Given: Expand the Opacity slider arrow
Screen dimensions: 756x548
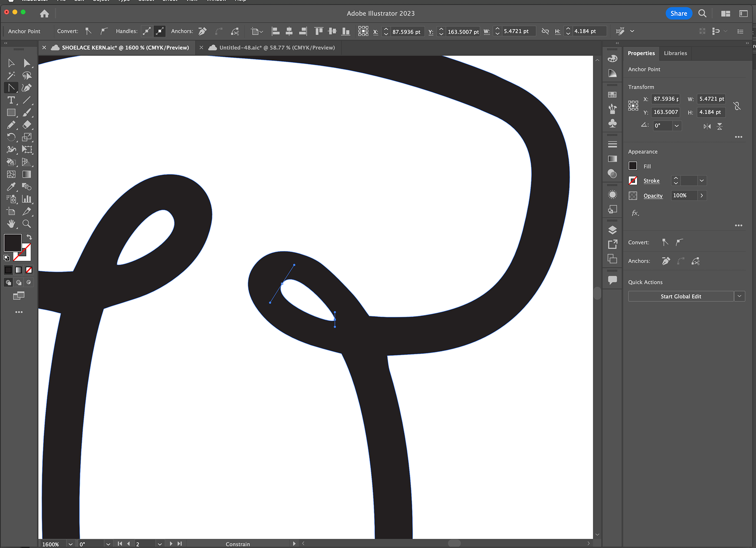Looking at the screenshot, I should click(x=702, y=196).
